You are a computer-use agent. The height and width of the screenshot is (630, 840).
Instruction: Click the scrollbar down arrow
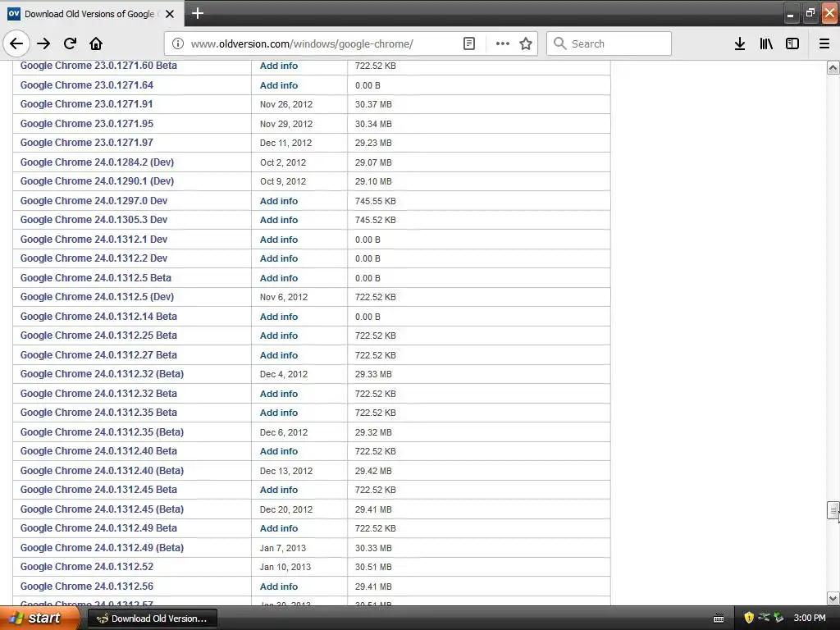pos(833,598)
